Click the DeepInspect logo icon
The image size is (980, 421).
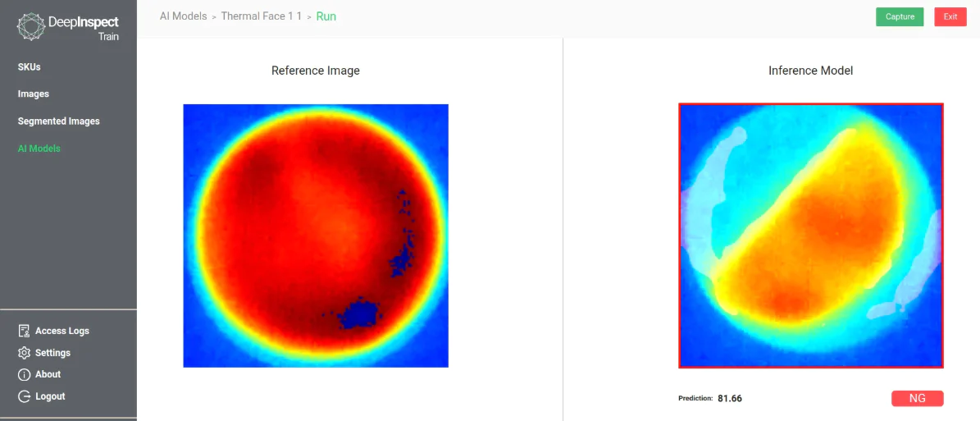[30, 27]
